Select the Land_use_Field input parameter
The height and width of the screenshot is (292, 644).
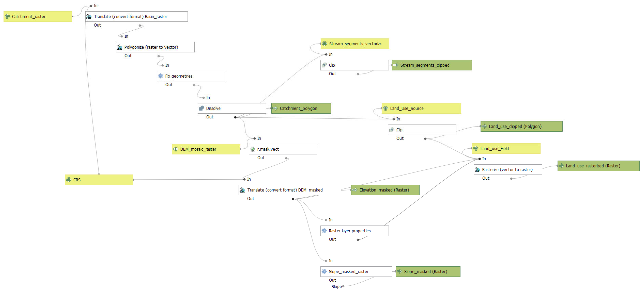tap(506, 148)
